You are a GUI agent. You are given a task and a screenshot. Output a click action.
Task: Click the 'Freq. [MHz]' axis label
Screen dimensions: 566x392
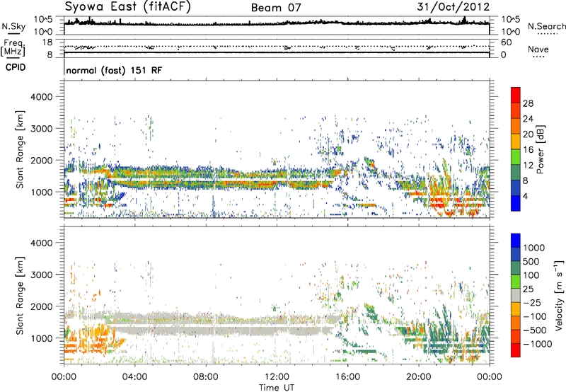(13, 48)
